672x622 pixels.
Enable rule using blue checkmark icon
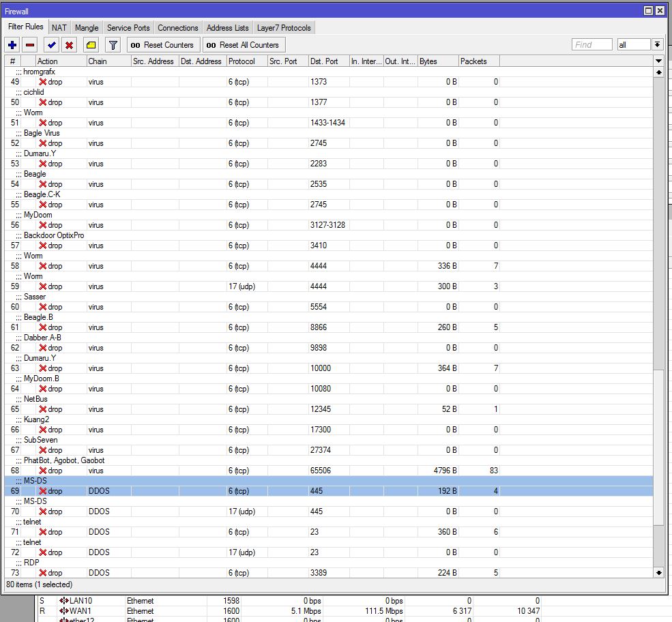coord(52,44)
